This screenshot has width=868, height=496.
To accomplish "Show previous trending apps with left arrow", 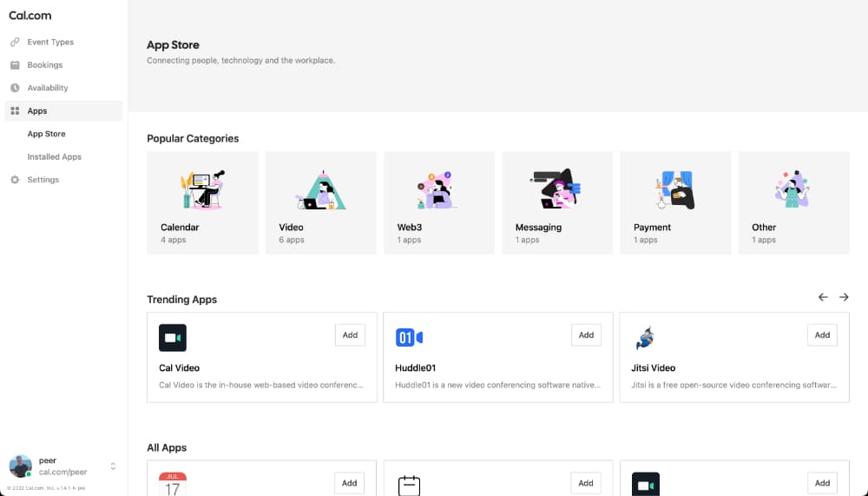I will coord(823,298).
